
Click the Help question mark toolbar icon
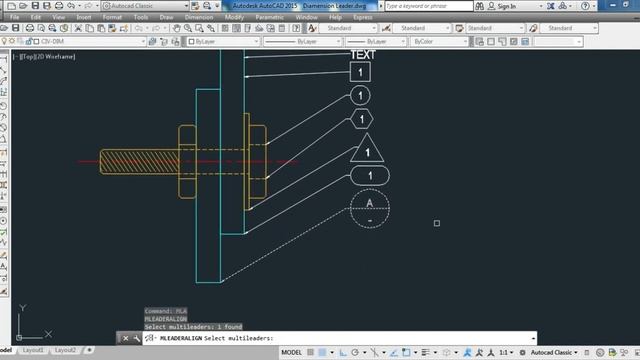pos(296,28)
